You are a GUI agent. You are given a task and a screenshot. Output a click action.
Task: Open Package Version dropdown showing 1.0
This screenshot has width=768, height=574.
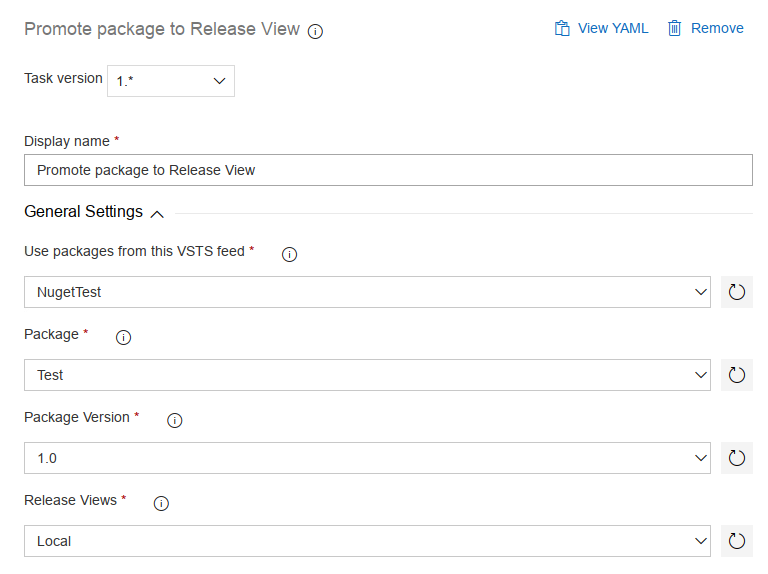click(367, 458)
